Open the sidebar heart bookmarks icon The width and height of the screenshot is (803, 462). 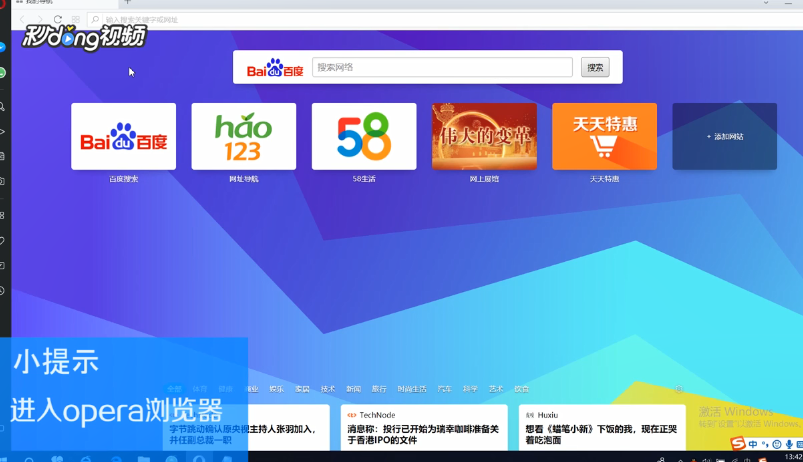(2, 240)
